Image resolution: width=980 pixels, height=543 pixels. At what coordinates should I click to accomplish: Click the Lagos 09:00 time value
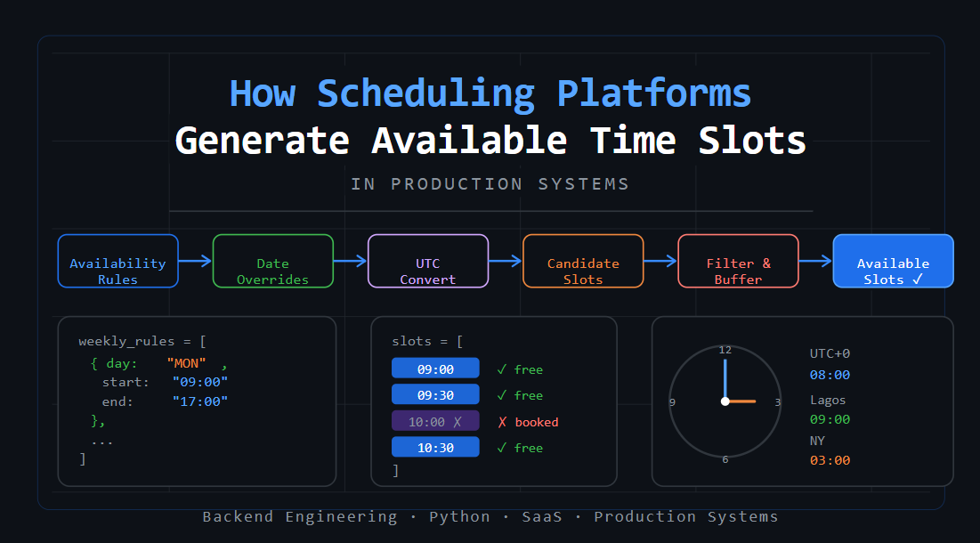(x=830, y=419)
